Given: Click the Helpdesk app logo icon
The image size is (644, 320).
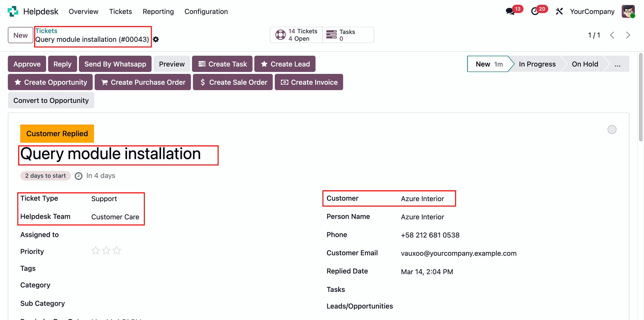Looking at the screenshot, I should click(x=13, y=11).
